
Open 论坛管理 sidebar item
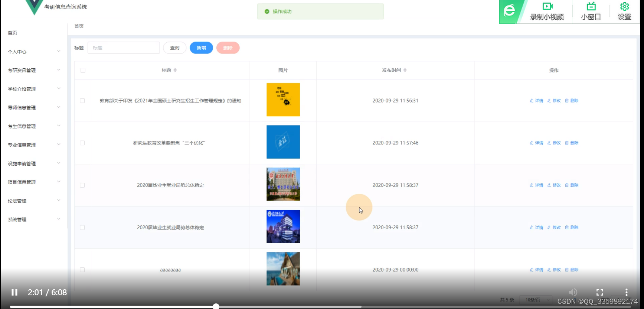point(34,201)
